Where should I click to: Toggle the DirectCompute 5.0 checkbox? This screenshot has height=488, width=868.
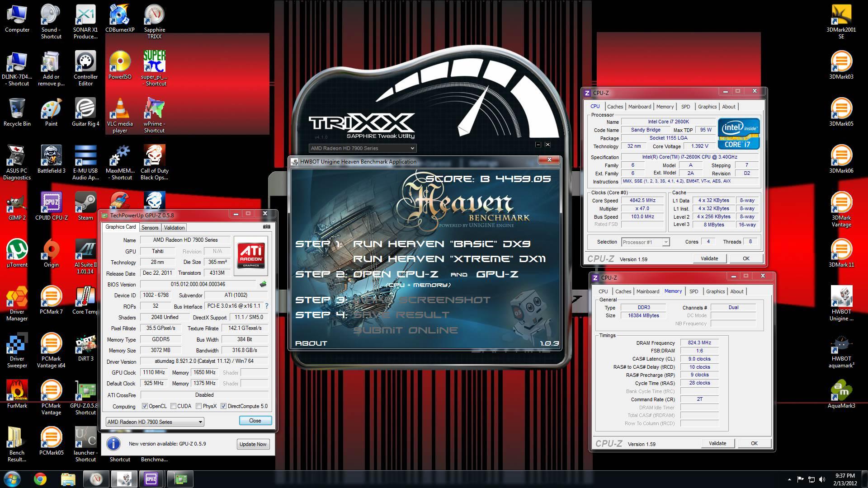[x=223, y=406]
